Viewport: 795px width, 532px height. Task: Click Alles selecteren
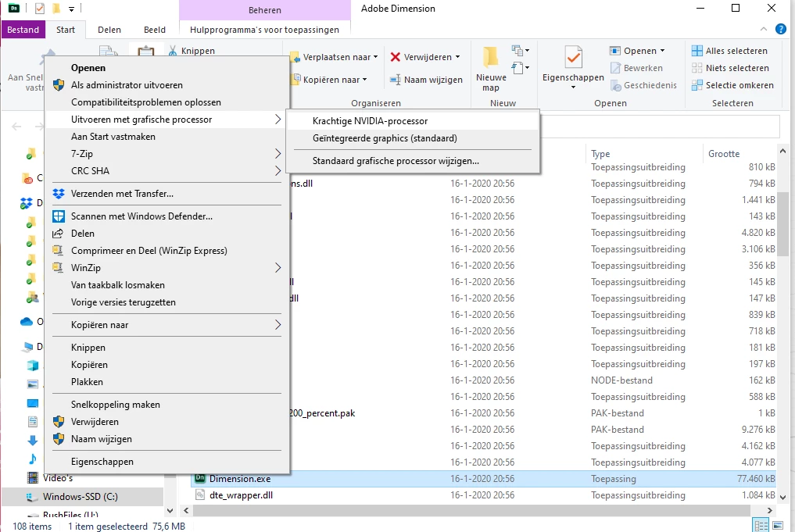729,51
